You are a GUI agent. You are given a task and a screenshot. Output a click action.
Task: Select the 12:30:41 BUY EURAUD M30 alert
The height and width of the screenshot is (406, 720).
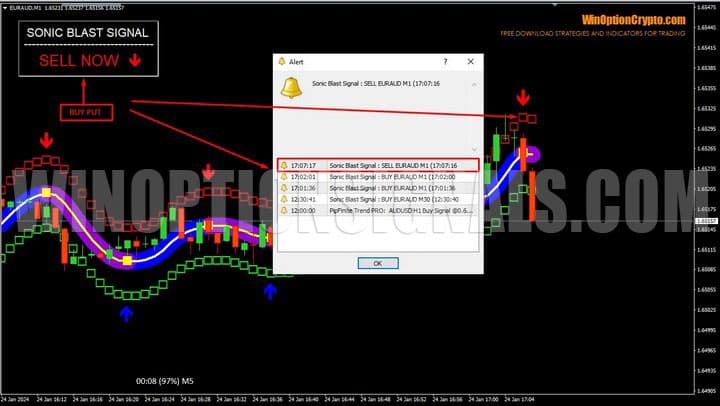pyautogui.click(x=378, y=199)
